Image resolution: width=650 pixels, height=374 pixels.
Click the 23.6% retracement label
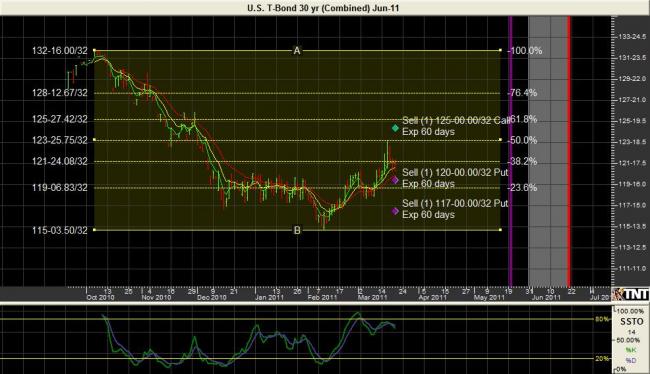tap(522, 188)
